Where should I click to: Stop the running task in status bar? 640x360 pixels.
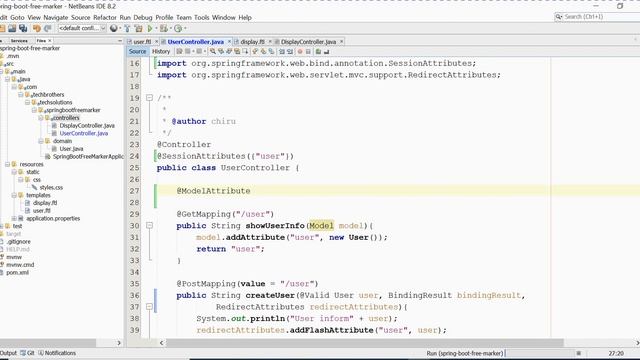[x=578, y=353]
